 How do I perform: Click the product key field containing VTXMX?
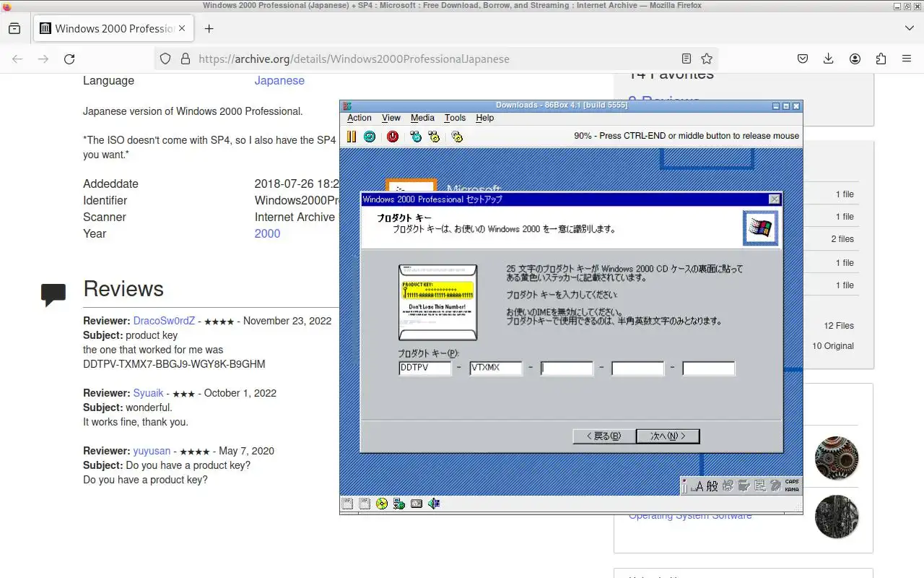[x=496, y=368]
